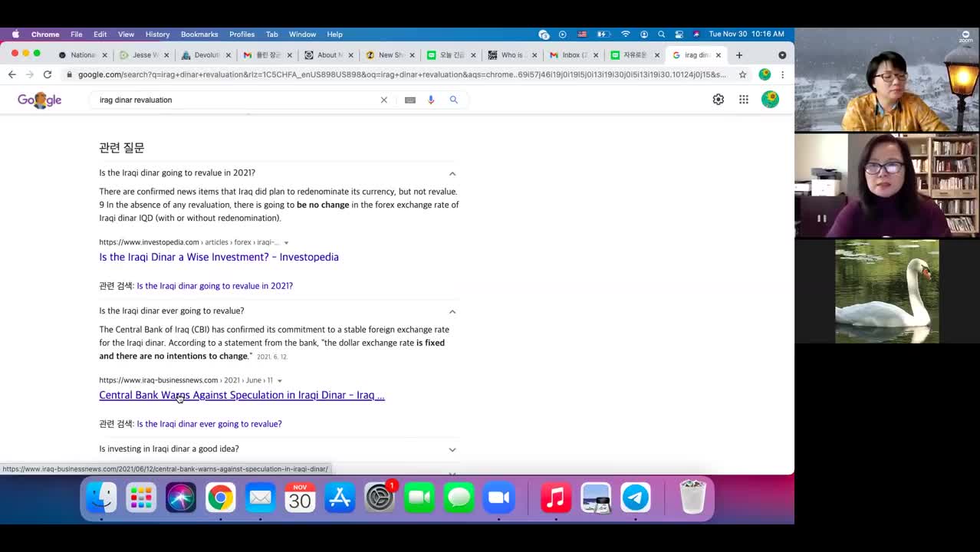Open Trash from the Dock
980x552 pixels.
pyautogui.click(x=692, y=498)
